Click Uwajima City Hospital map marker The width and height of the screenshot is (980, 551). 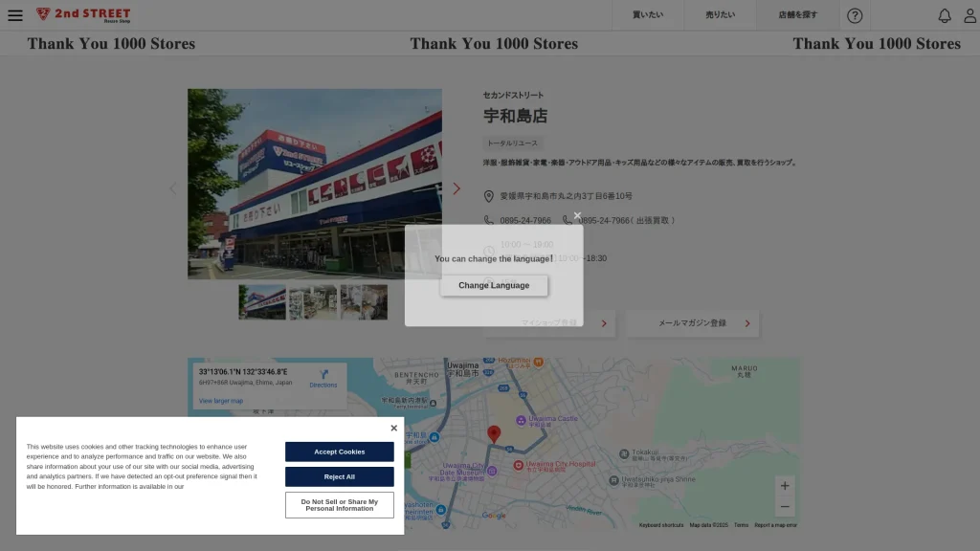tap(518, 465)
